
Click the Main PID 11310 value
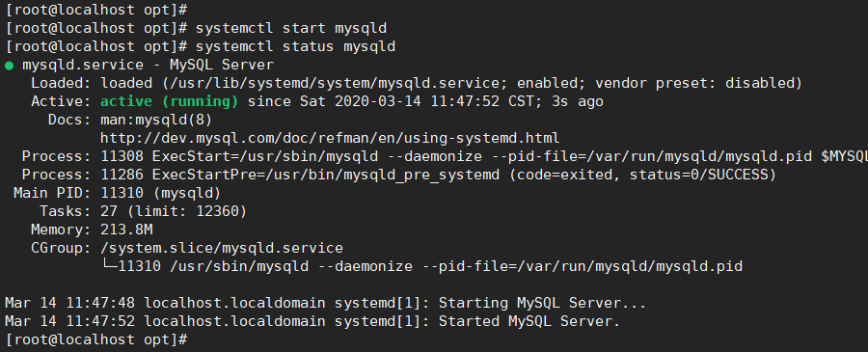[160, 193]
